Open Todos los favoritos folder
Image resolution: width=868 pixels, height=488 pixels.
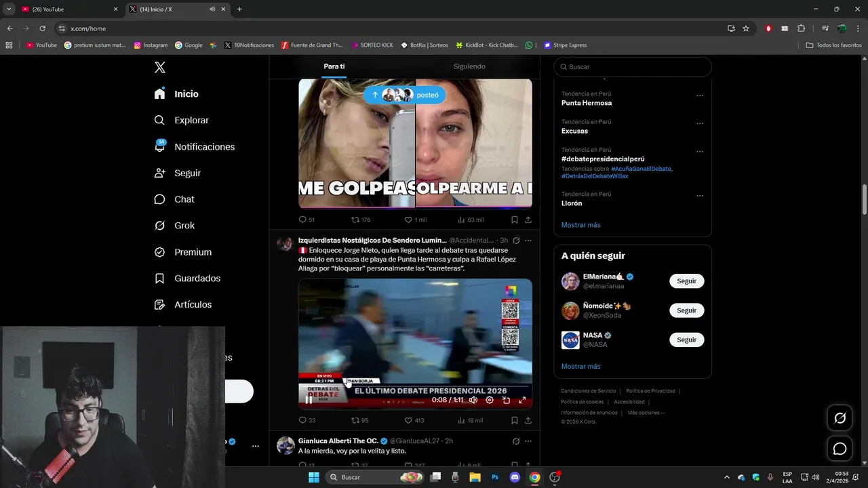pyautogui.click(x=833, y=45)
